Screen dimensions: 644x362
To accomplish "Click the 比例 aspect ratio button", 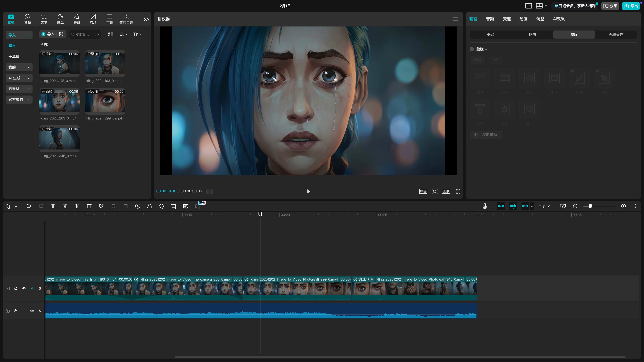I will click(x=446, y=191).
